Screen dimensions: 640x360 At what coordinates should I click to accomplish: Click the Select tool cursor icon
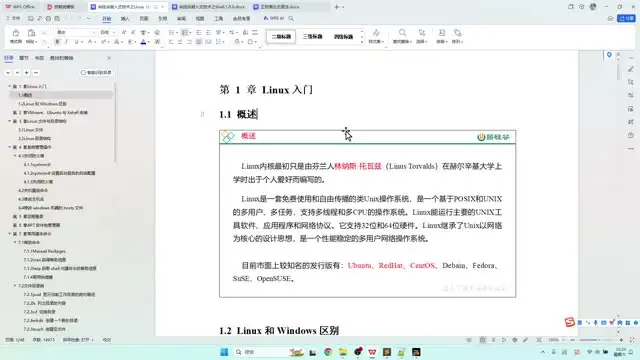point(422,33)
